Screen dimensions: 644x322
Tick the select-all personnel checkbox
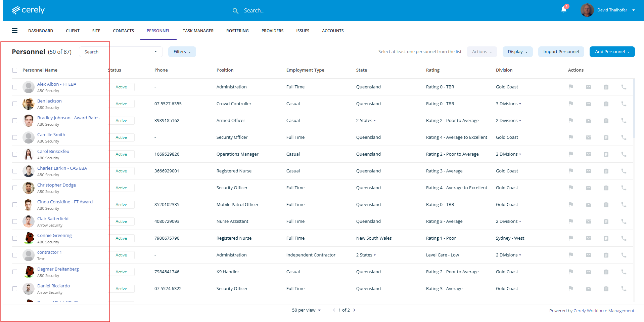[x=15, y=70]
